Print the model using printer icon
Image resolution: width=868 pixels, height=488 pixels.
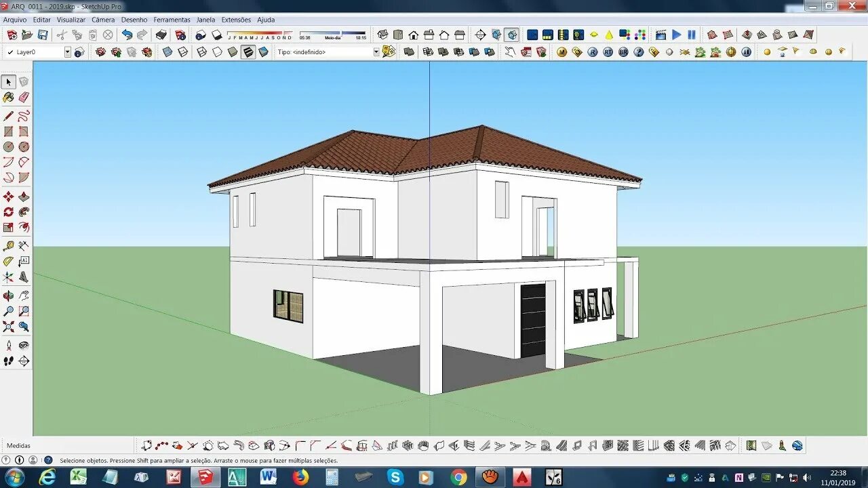[161, 35]
